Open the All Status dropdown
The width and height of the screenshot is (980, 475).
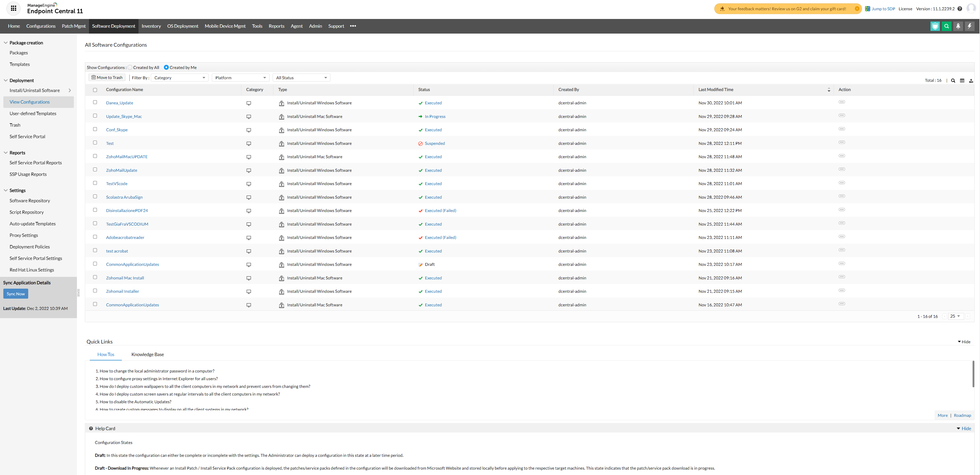tap(301, 78)
